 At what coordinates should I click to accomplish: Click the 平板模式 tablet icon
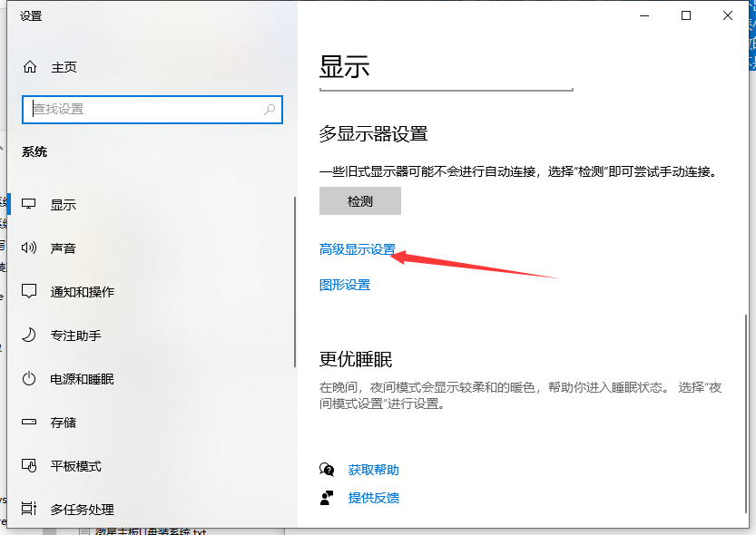coord(30,466)
